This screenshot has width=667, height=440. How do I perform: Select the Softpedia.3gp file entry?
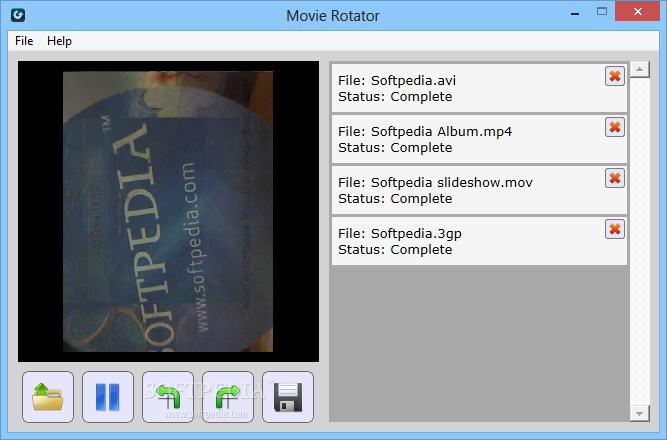point(479,241)
